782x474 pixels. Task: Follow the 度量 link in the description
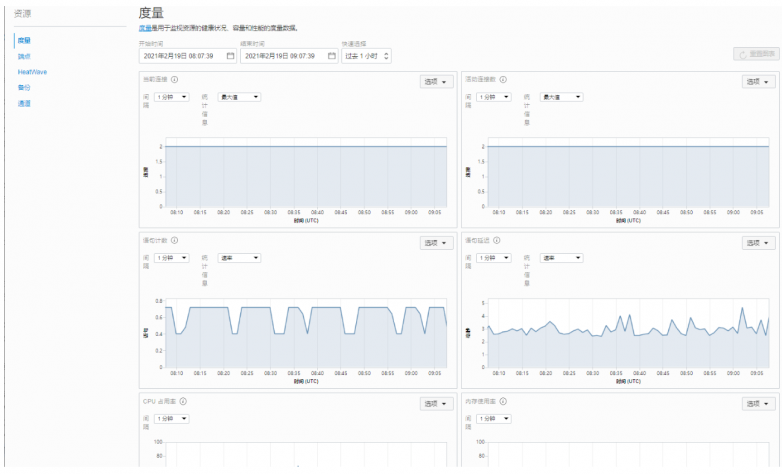[145, 28]
